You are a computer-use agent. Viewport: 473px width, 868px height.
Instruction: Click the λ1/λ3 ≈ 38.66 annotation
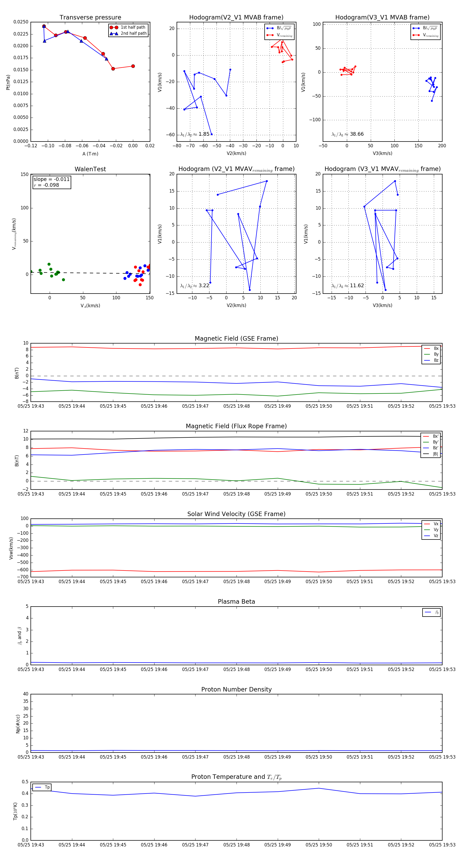(347, 134)
